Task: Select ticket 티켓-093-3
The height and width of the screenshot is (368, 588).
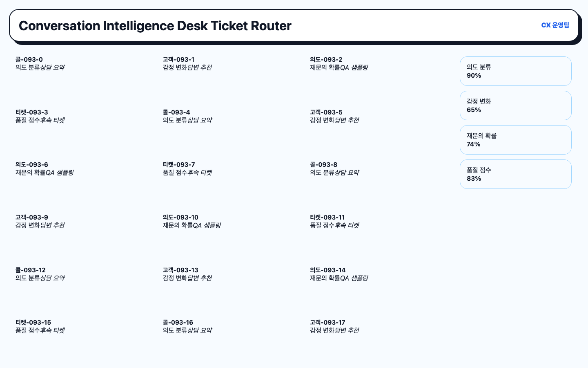Action: [x=40, y=116]
